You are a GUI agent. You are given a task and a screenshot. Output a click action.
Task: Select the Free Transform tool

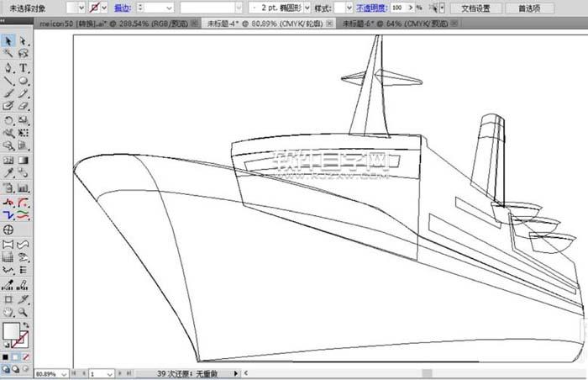point(24,133)
